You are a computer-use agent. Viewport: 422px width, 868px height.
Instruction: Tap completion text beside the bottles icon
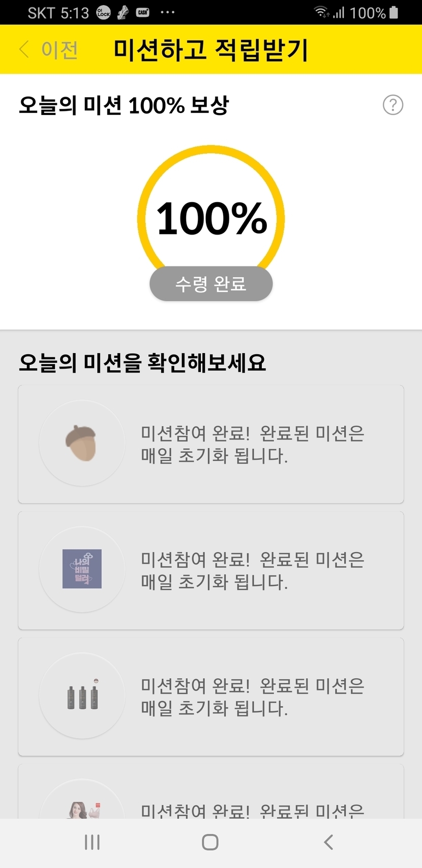pos(253,697)
